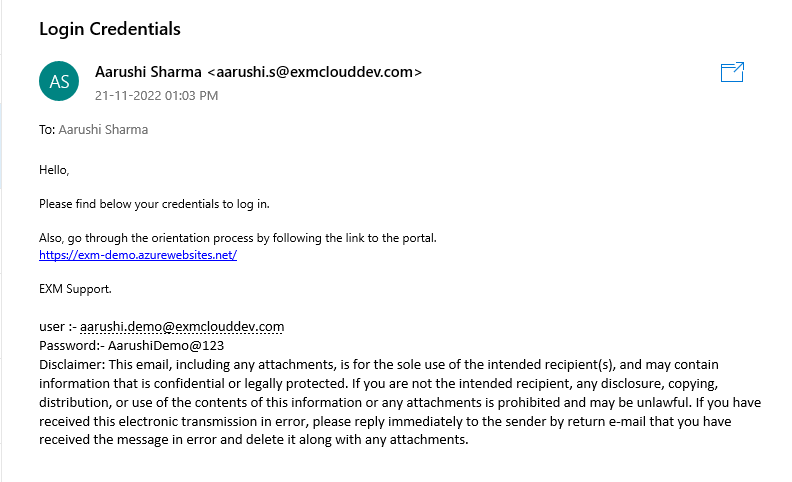
Task: Click the sender address aarushi.s@exmclouddev.com
Action: point(315,72)
